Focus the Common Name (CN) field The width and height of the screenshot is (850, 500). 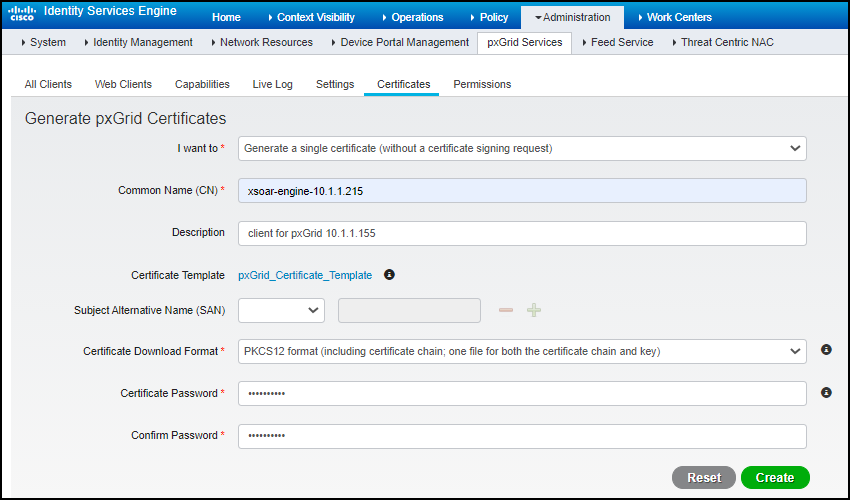pyautogui.click(x=522, y=191)
